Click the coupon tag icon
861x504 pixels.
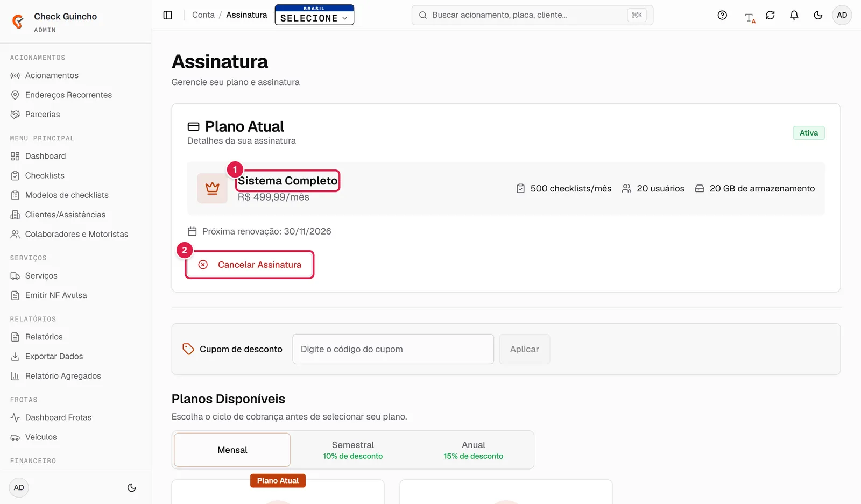point(188,349)
